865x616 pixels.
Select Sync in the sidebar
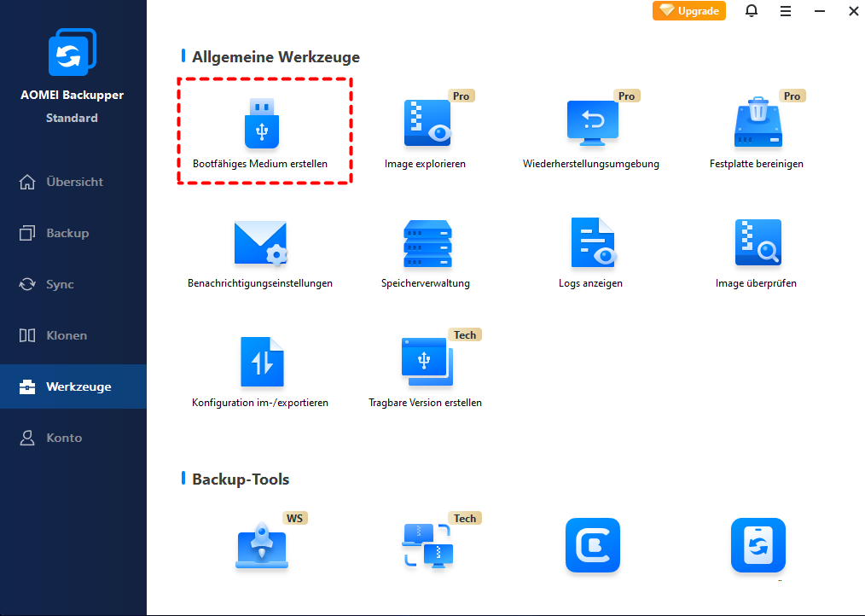coord(73,284)
